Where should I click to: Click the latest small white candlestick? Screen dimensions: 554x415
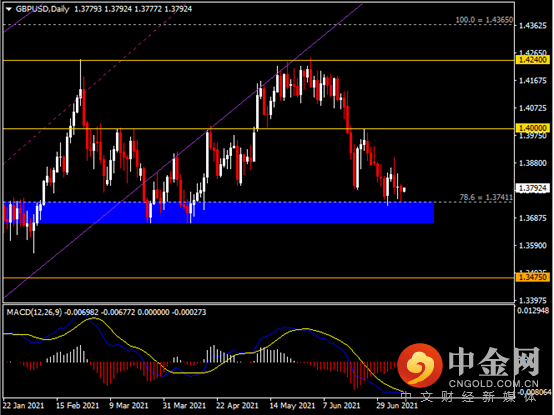tap(404, 190)
